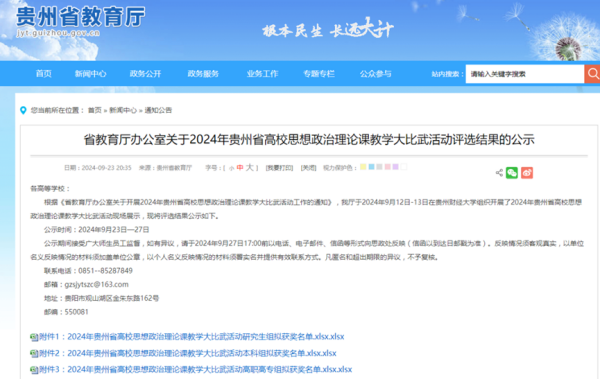Click the share nodes icon
The height and width of the screenshot is (379, 600).
pyautogui.click(x=499, y=173)
